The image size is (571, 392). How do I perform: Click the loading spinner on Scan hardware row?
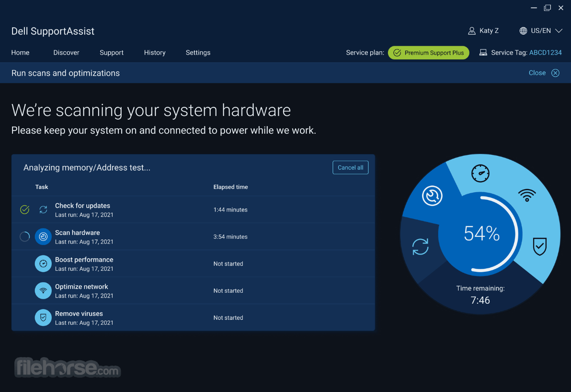[24, 236]
